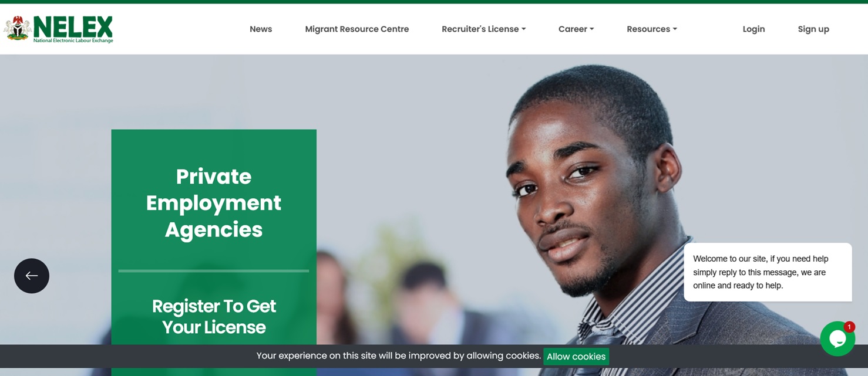Click the Nigerian coat of arms emblem

18,28
